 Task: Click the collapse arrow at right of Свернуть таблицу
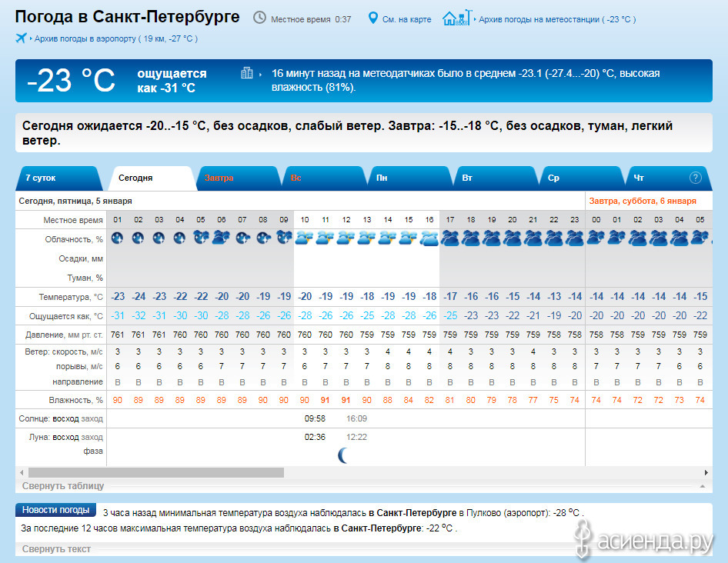703,486
